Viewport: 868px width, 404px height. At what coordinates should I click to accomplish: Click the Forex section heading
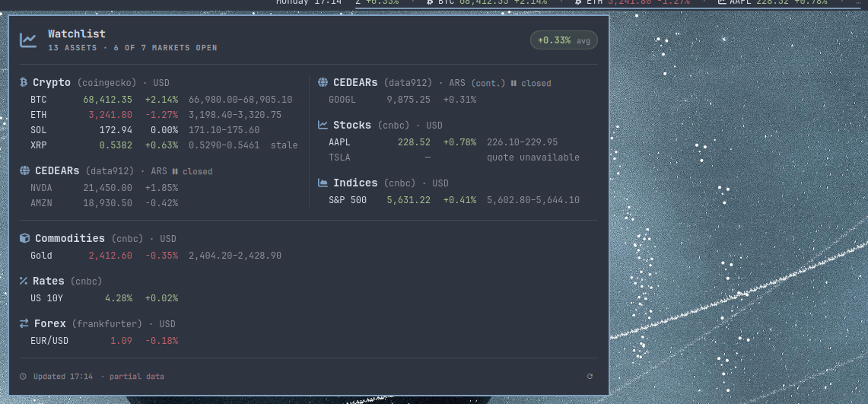pyautogui.click(x=49, y=323)
